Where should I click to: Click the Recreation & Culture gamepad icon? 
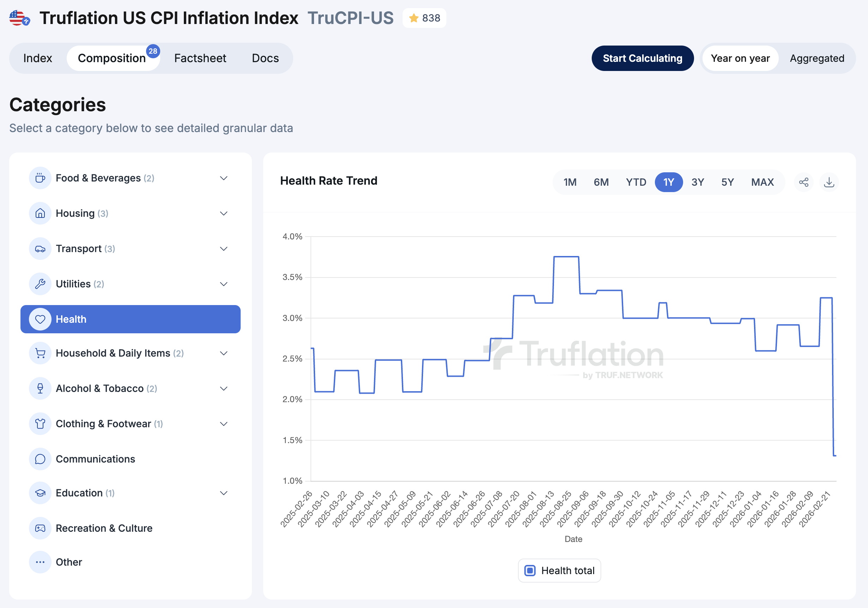40,528
